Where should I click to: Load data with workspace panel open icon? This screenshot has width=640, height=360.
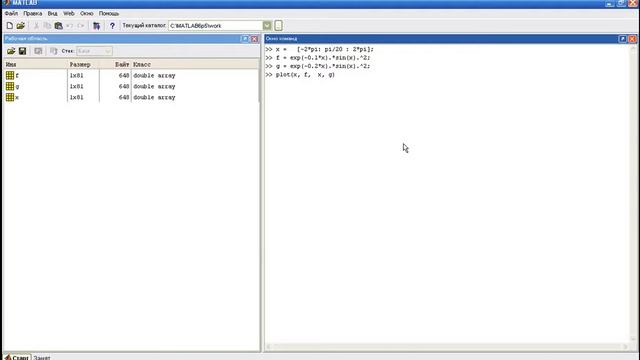[x=11, y=51]
